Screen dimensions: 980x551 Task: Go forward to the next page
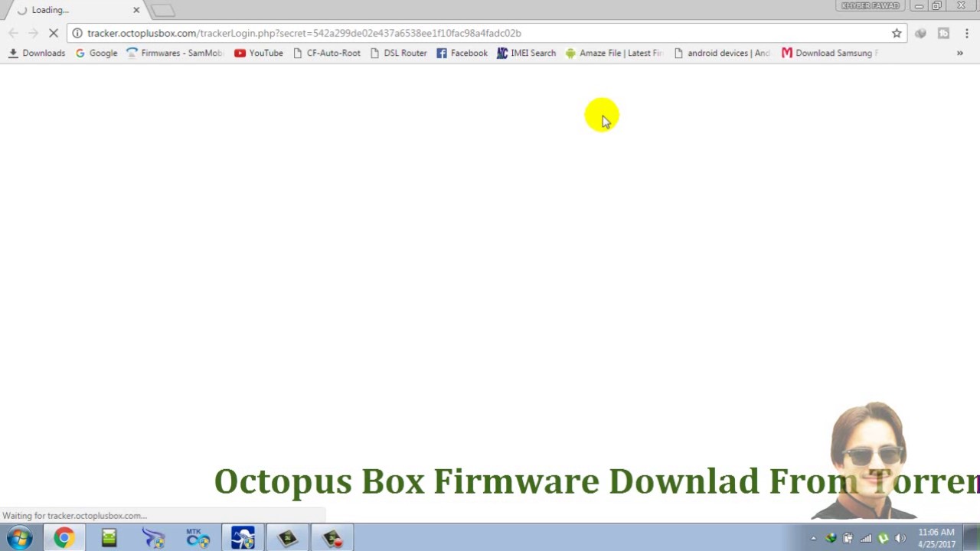click(33, 33)
